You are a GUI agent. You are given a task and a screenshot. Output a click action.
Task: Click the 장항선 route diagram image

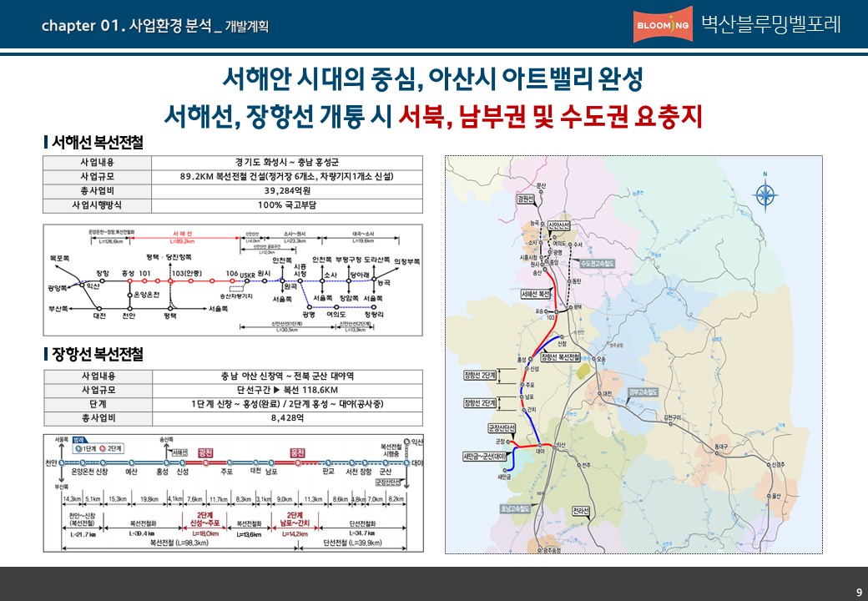point(233,493)
